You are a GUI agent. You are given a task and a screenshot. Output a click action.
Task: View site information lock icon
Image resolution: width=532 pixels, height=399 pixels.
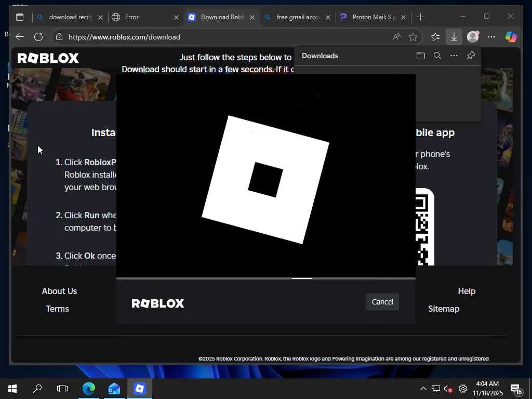pyautogui.click(x=59, y=37)
